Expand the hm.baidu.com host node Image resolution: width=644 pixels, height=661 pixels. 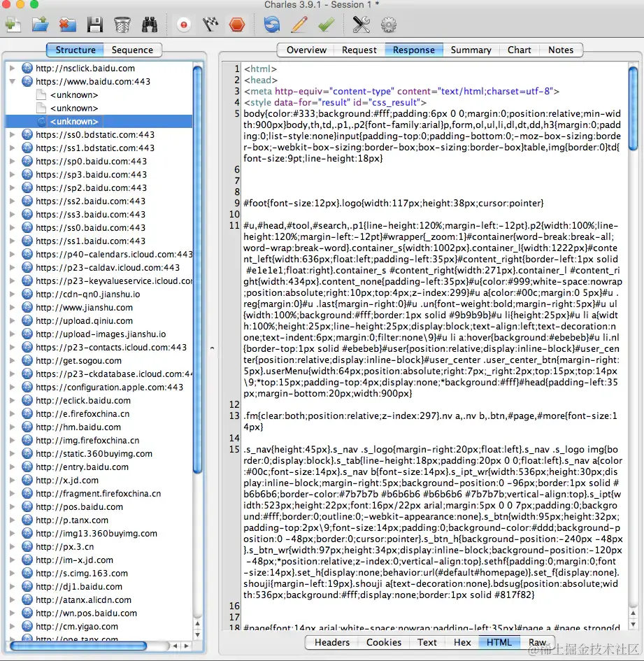12,427
